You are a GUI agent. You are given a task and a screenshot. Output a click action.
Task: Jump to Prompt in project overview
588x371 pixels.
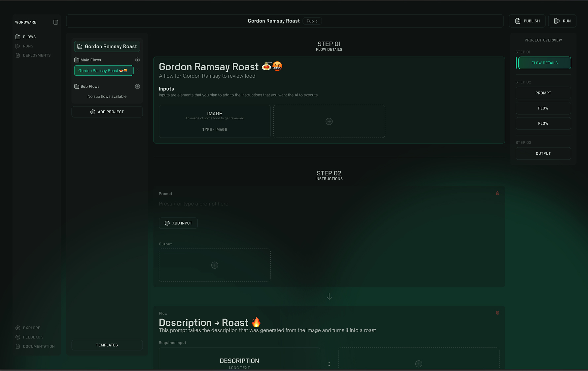pyautogui.click(x=543, y=93)
